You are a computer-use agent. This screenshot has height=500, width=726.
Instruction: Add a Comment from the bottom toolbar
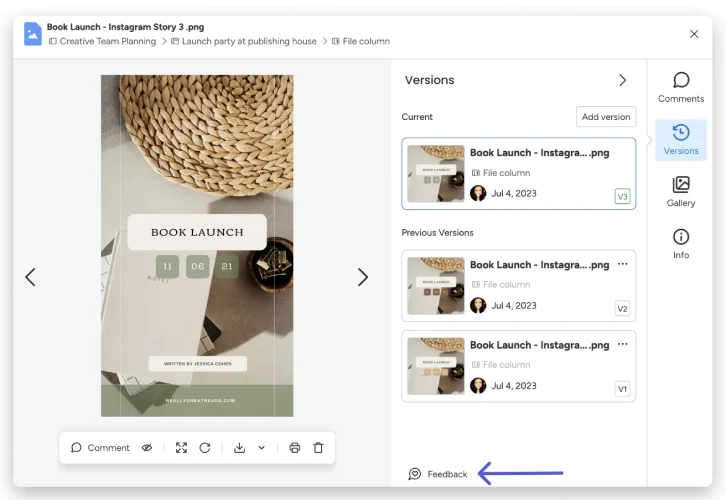point(100,448)
